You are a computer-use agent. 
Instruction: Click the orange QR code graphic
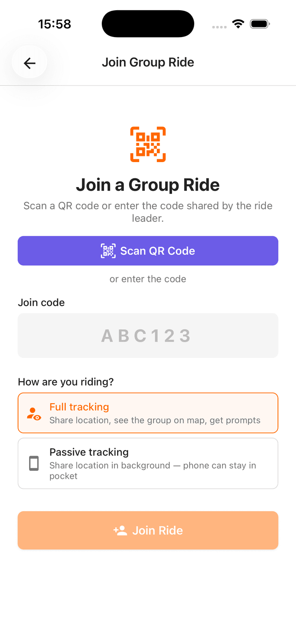pyautogui.click(x=148, y=144)
